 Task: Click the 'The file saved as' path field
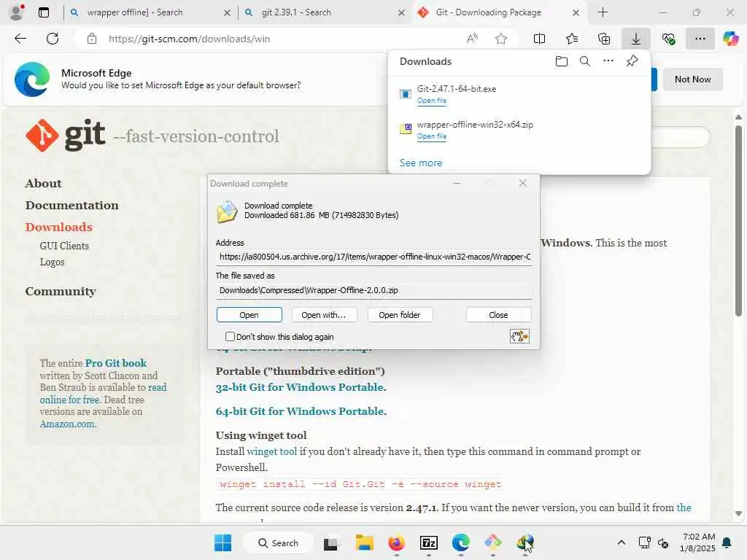[373, 290]
